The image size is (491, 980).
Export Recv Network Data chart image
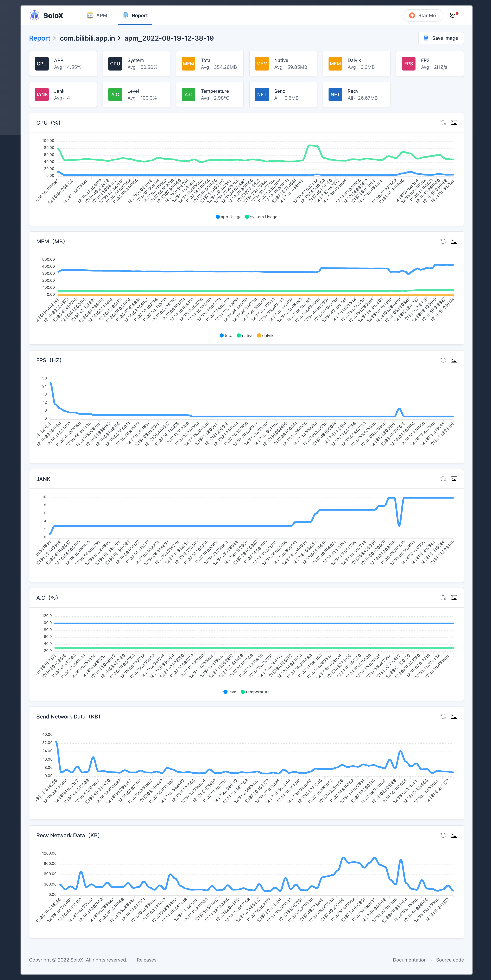coord(454,835)
